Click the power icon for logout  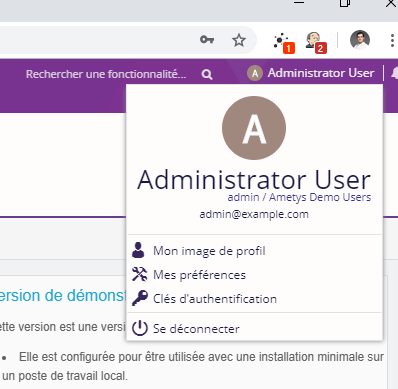pyautogui.click(x=140, y=328)
